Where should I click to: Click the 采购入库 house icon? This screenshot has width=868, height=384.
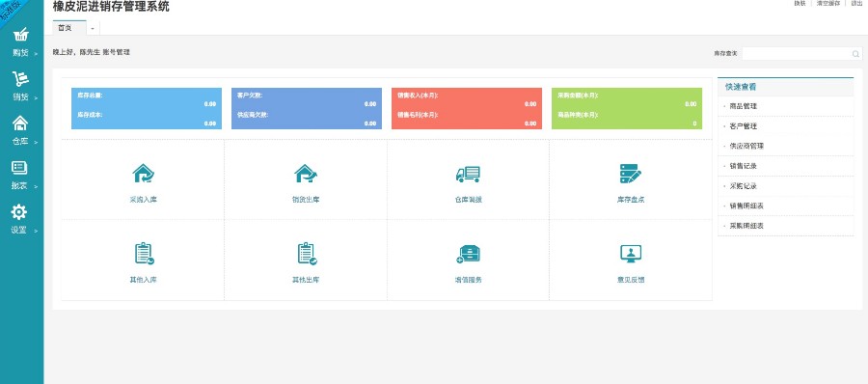tap(143, 174)
